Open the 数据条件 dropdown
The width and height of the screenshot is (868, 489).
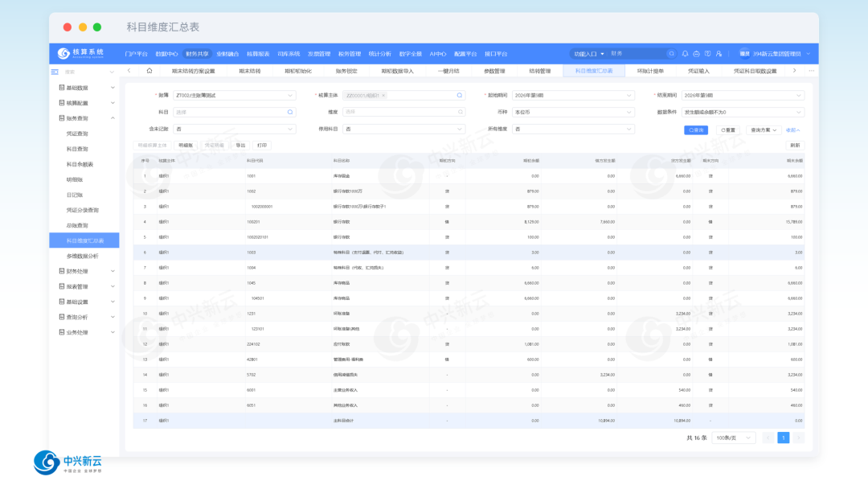743,112
